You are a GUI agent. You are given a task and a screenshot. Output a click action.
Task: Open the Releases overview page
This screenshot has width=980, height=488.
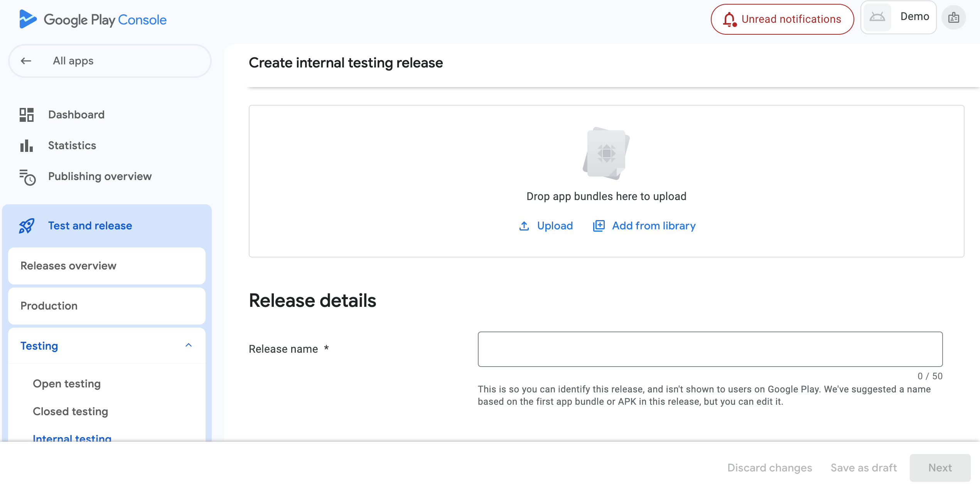click(68, 266)
